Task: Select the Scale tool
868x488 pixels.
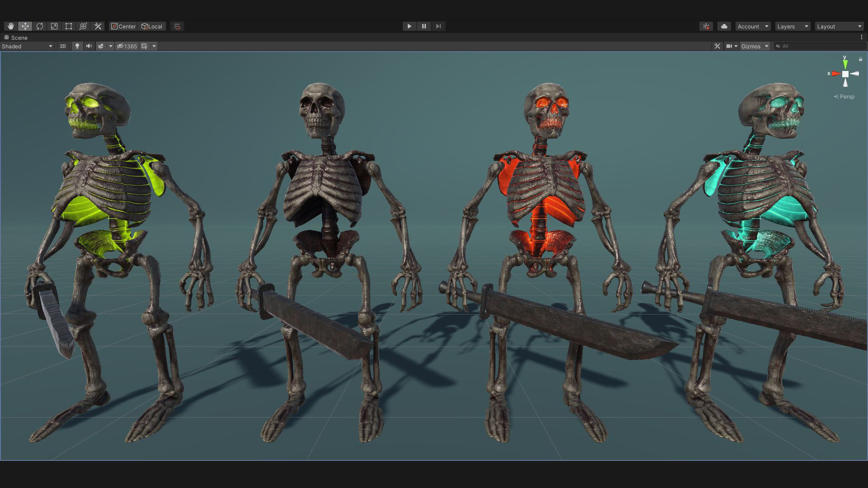Action: pos(54,26)
